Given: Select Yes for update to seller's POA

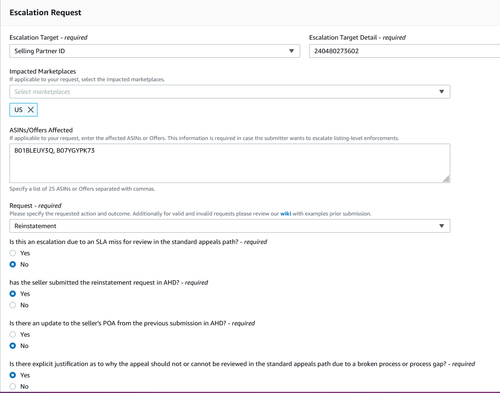Looking at the screenshot, I should click(13, 334).
